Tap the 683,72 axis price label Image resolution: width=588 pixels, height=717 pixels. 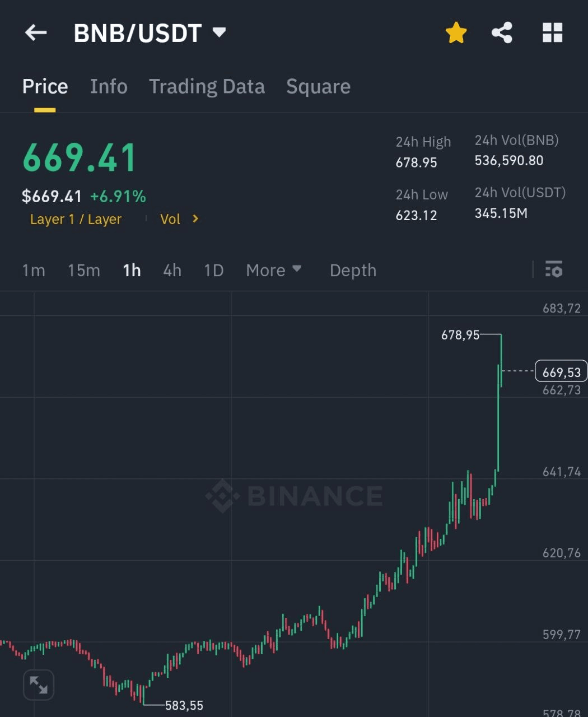pyautogui.click(x=562, y=308)
